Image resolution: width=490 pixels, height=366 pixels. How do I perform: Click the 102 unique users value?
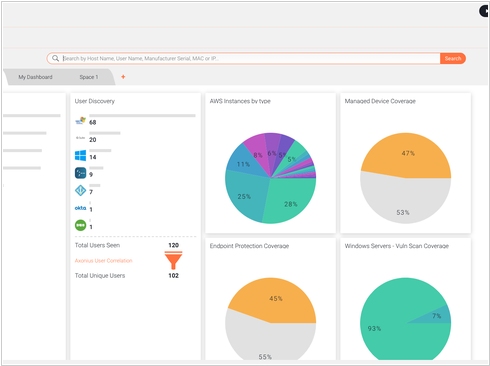[x=173, y=276]
